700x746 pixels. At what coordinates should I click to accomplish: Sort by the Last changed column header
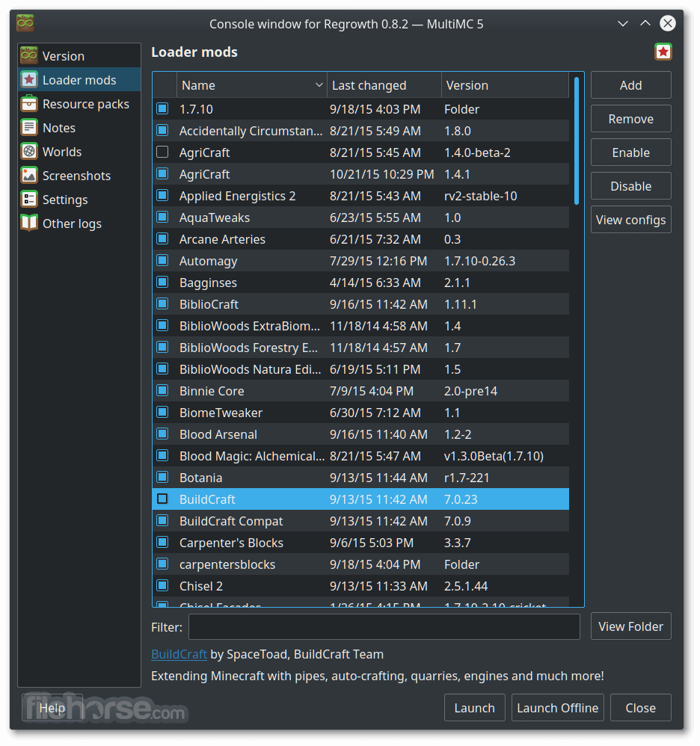(x=384, y=85)
